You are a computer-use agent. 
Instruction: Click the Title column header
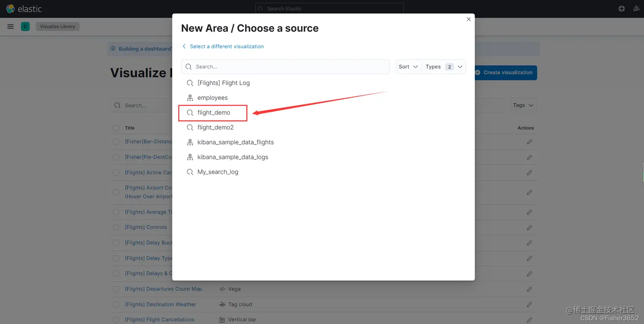click(x=130, y=128)
